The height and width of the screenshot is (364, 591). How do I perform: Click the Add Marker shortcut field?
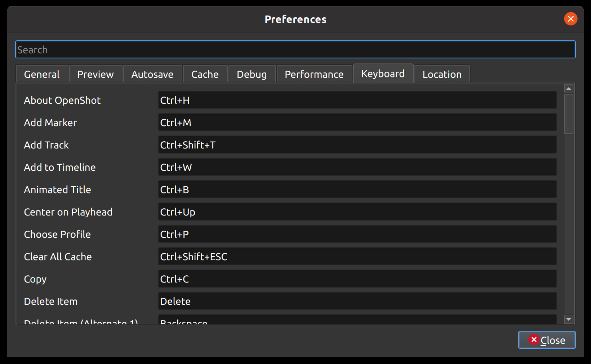coord(357,123)
